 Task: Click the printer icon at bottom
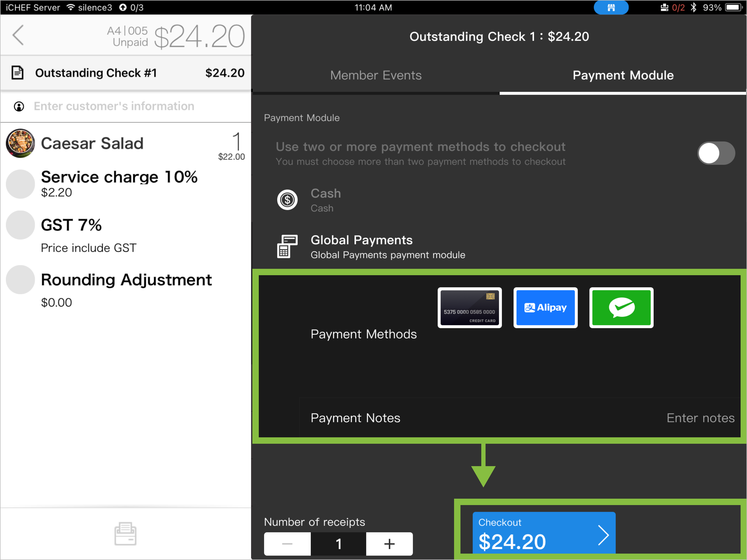coord(125,534)
